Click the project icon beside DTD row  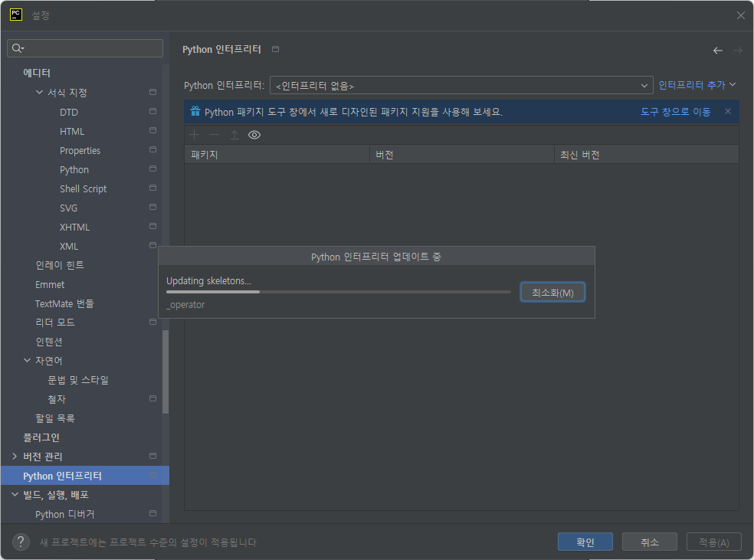point(153,111)
